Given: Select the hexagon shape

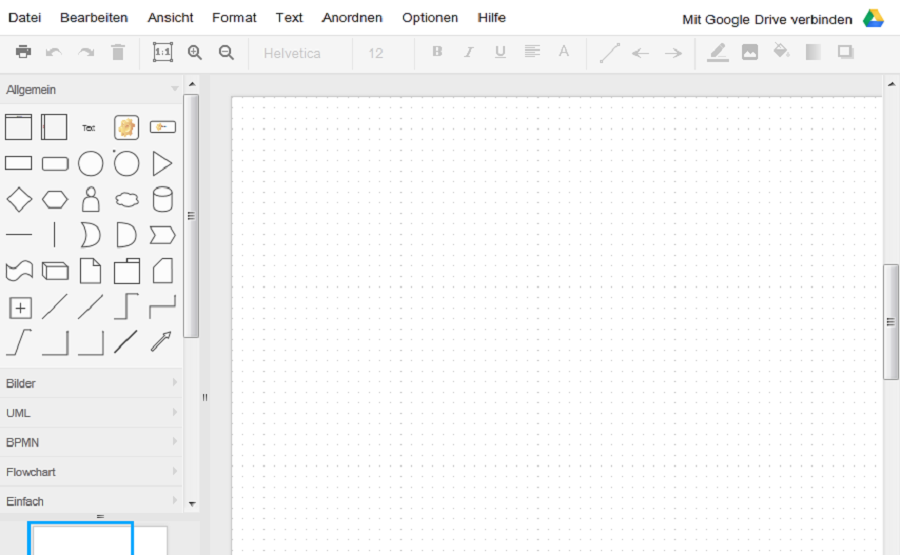Looking at the screenshot, I should point(55,200).
